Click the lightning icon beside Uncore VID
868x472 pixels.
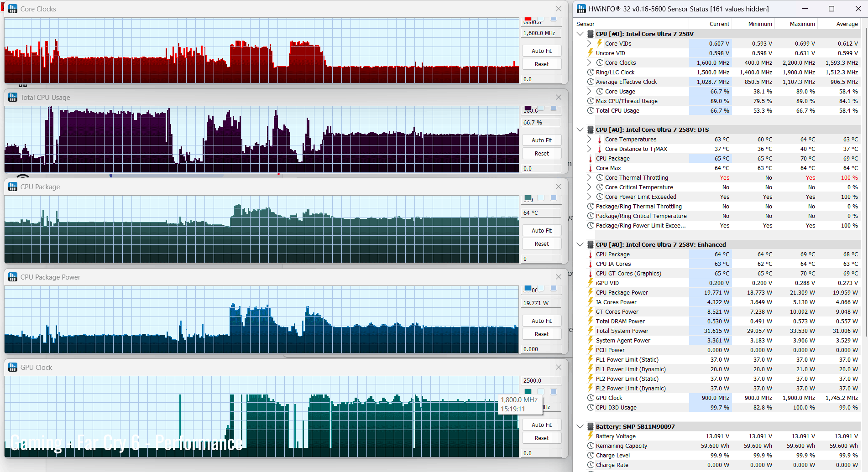[x=591, y=53]
